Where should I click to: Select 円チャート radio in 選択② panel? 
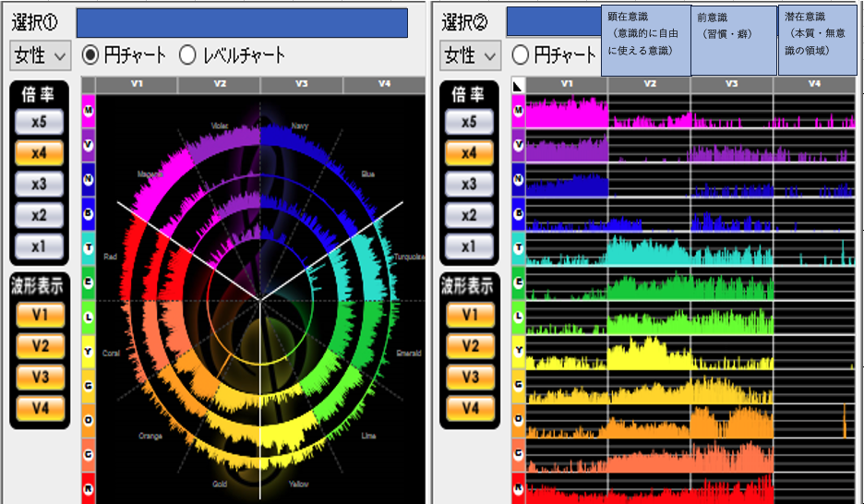[521, 55]
